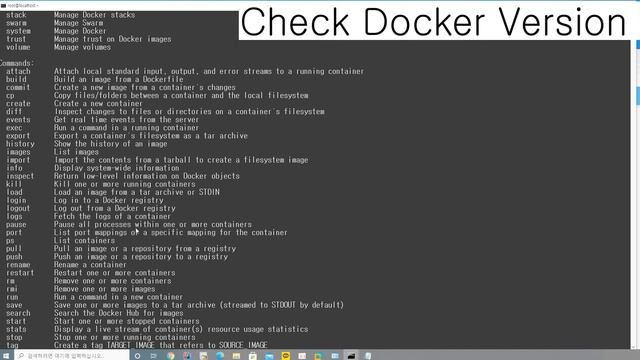Click the 'rmi' command name
640x360 pixels.
(x=12, y=289)
